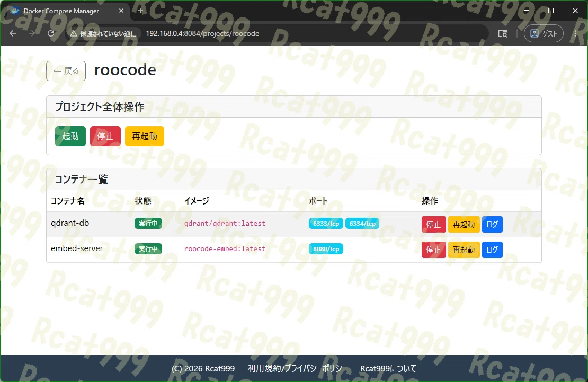Viewport: 588px width, 382px height.
Task: Minimize the browser window
Action: 527,11
